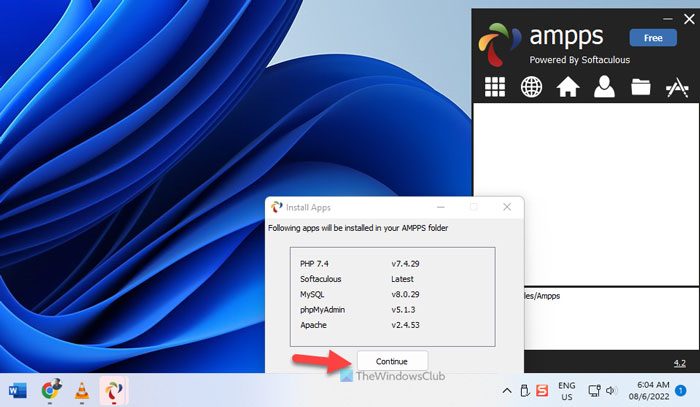Viewport: 700px width, 407px height.
Task: Close the AMPPS window
Action: [689, 19]
